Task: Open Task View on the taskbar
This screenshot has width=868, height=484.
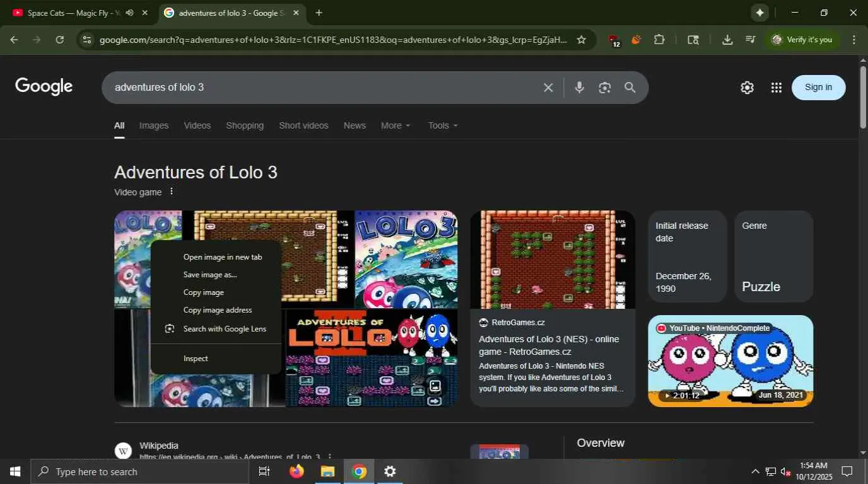Action: coord(264,471)
